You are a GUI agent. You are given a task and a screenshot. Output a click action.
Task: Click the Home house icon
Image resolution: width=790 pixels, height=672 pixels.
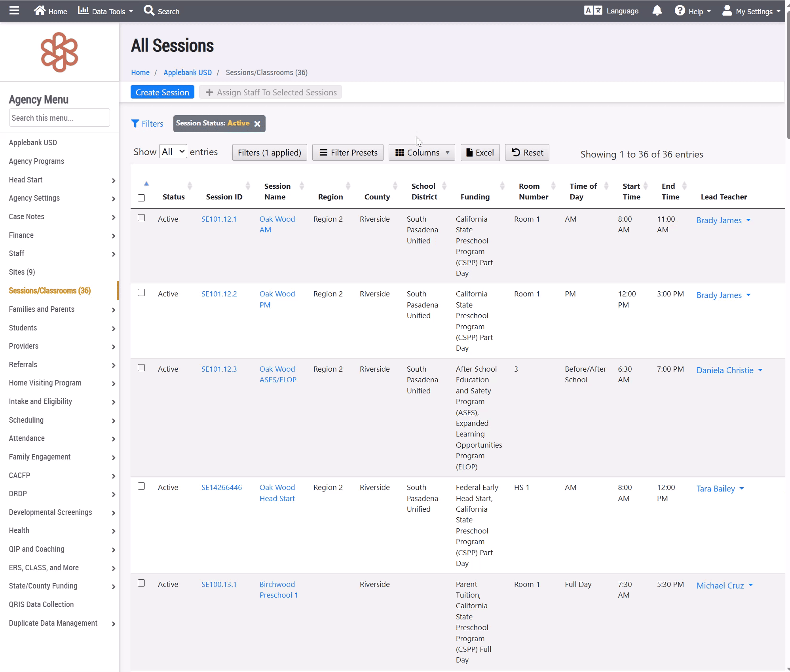click(x=40, y=11)
